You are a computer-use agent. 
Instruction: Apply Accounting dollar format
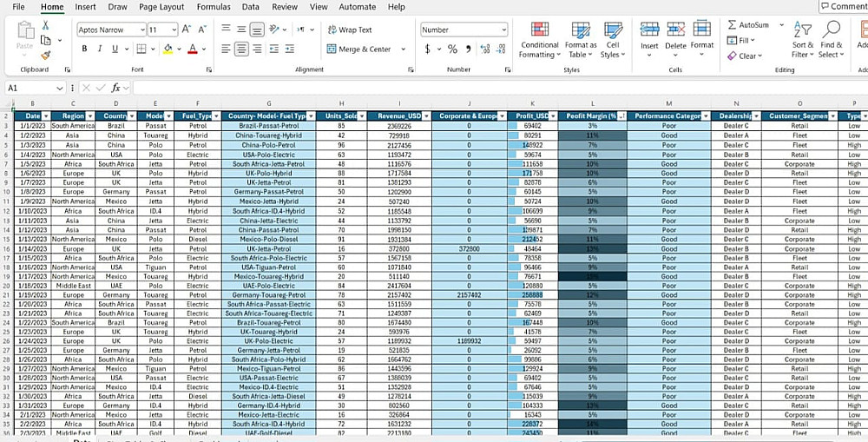coord(427,49)
